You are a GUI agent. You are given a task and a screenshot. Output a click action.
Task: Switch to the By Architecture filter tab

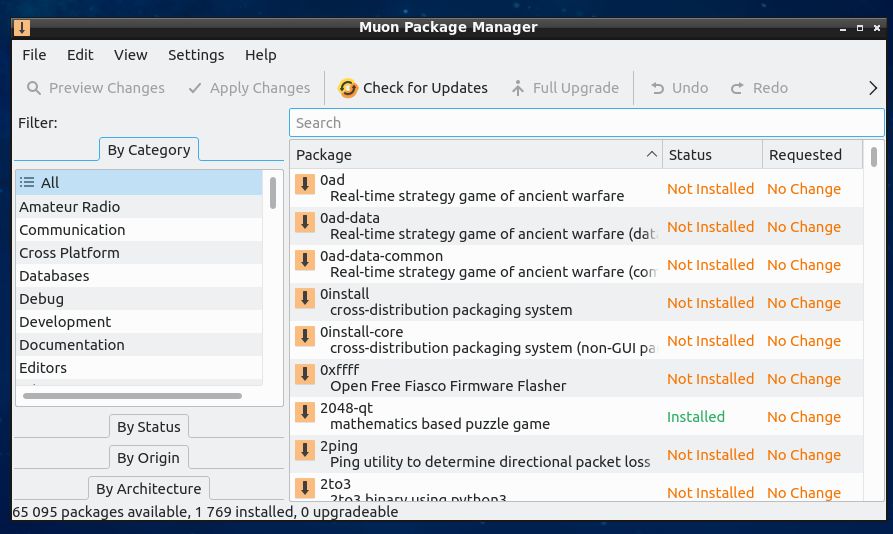point(149,489)
